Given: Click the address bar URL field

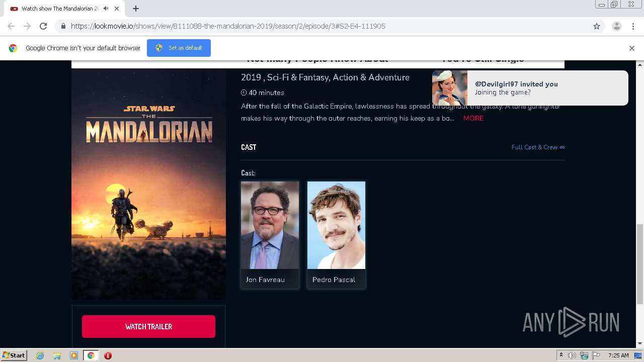Looking at the screenshot, I should [322, 26].
